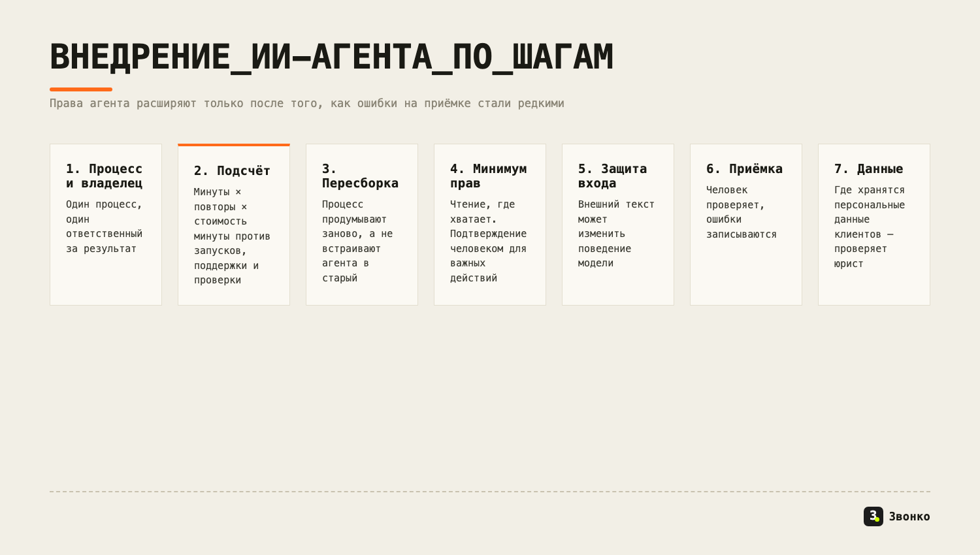980x555 pixels.
Task: Select the slide title ВНЕДРЕНИЕ_ИИ-АГЕНТА_ПО_ШАГАМ
Action: click(x=331, y=57)
